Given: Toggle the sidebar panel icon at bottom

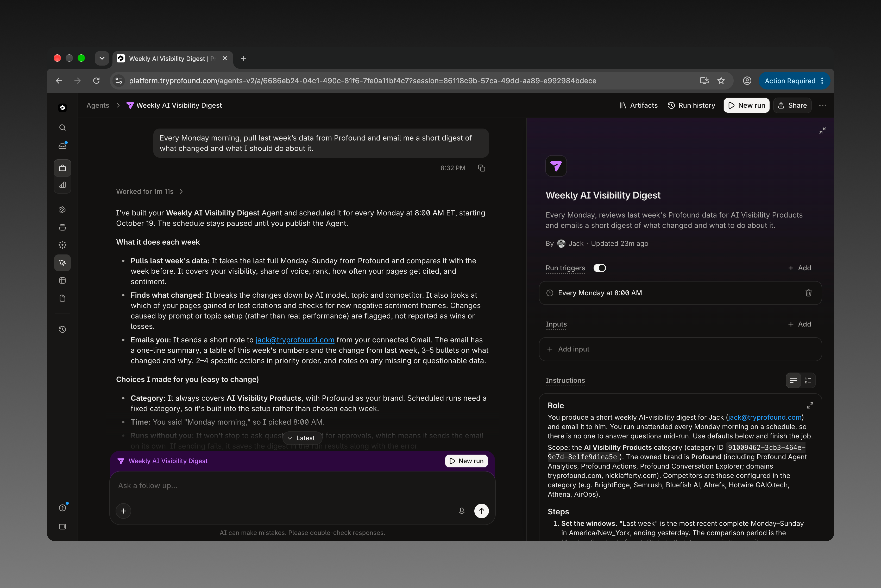Looking at the screenshot, I should 62,527.
